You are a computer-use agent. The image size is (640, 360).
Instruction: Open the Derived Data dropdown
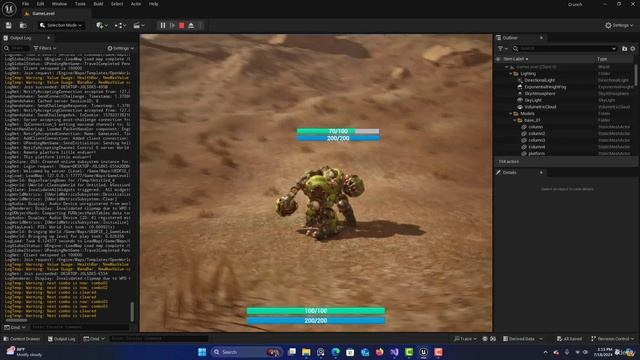pos(522,339)
